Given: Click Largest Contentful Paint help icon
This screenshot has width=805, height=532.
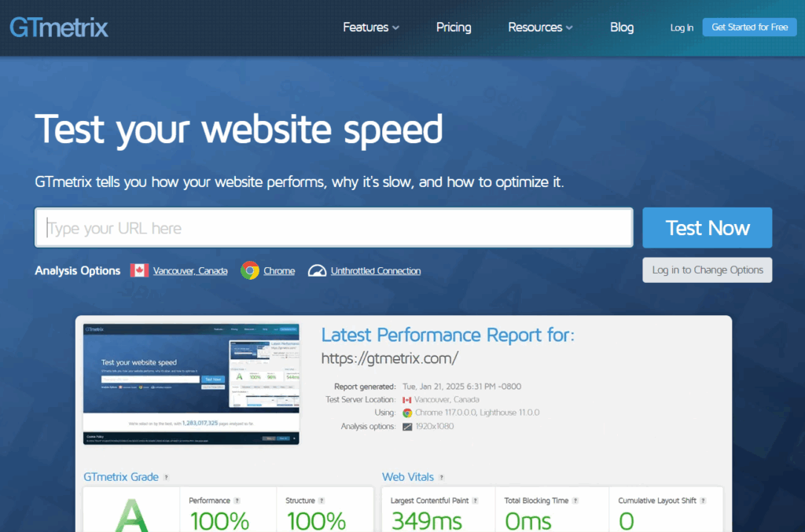Looking at the screenshot, I should pos(475,501).
